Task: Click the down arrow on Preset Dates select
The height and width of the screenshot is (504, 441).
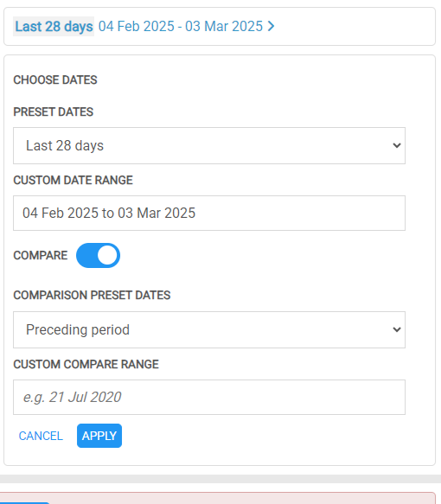Action: pyautogui.click(x=397, y=145)
